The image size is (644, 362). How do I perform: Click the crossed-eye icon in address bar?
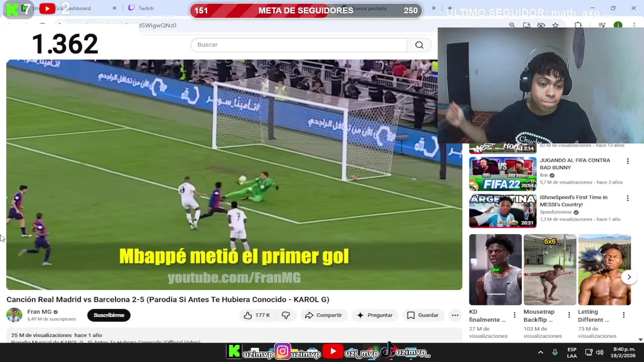(541, 25)
